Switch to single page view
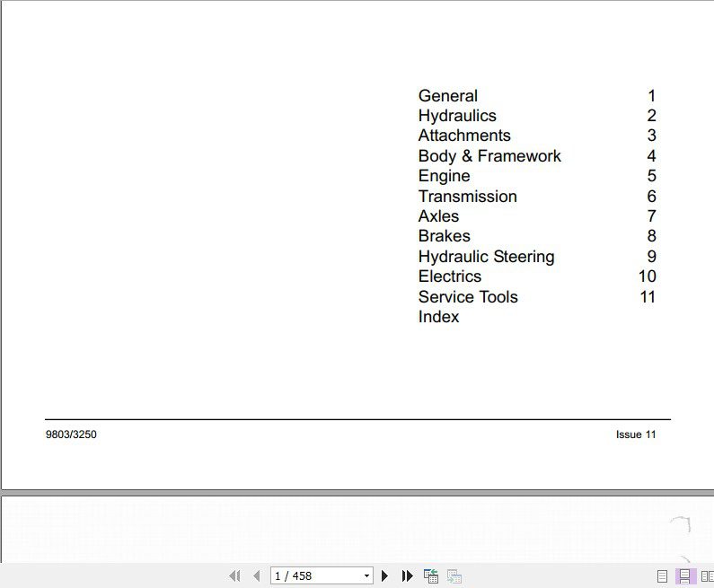The image size is (714, 588). (x=662, y=576)
